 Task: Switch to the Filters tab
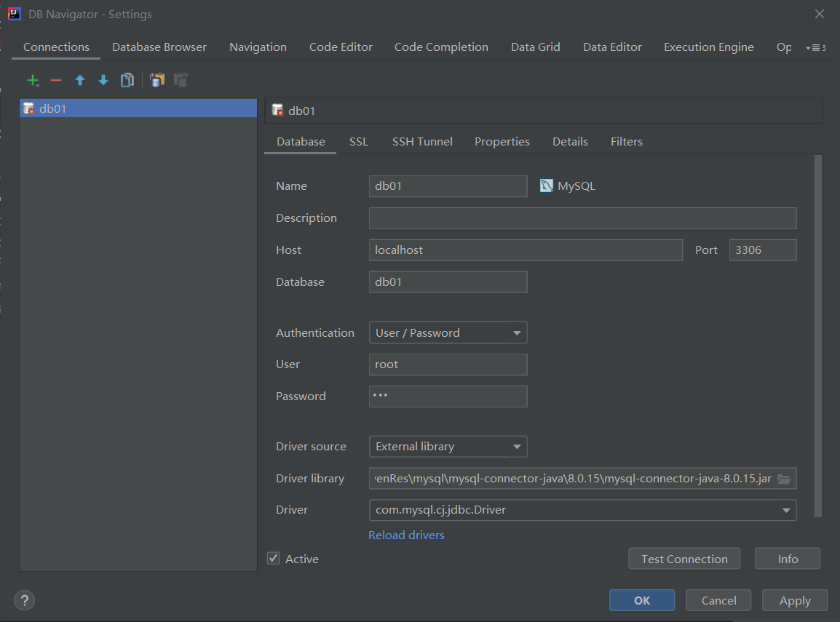coord(626,141)
